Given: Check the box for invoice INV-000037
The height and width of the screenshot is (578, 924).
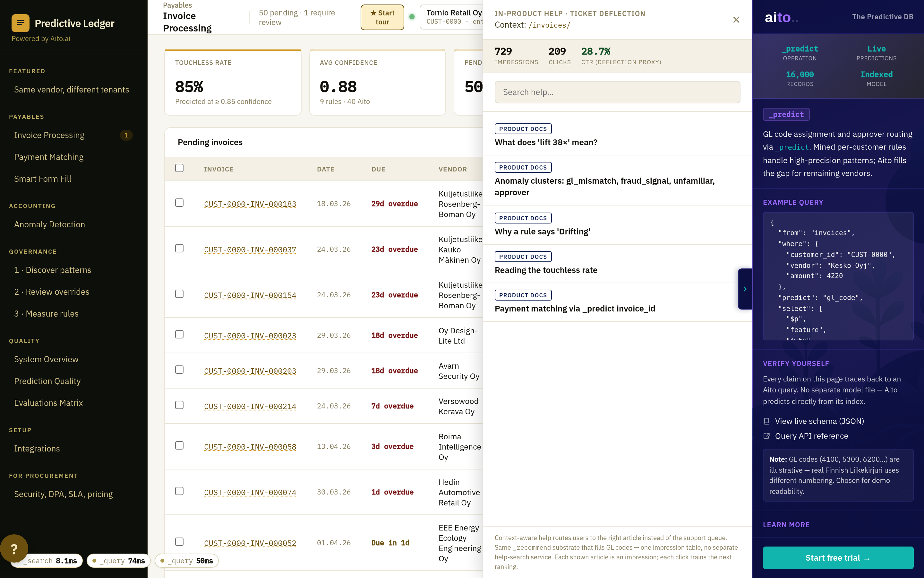Looking at the screenshot, I should (179, 249).
